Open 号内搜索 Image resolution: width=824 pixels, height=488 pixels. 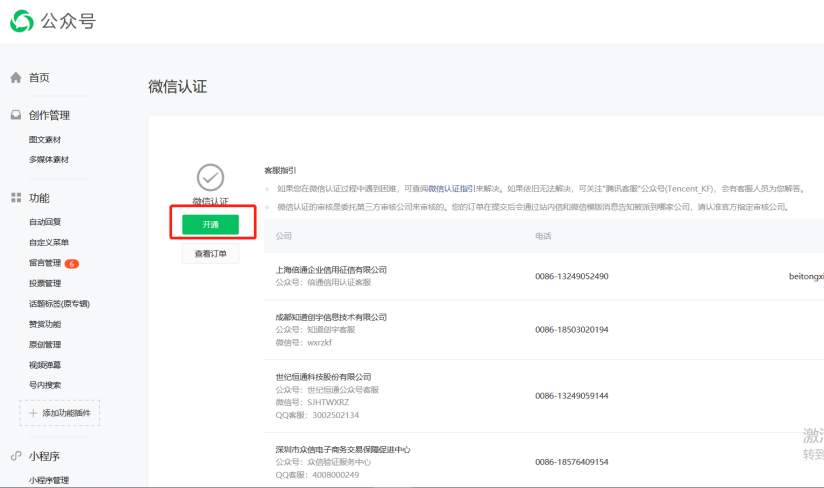tap(45, 385)
